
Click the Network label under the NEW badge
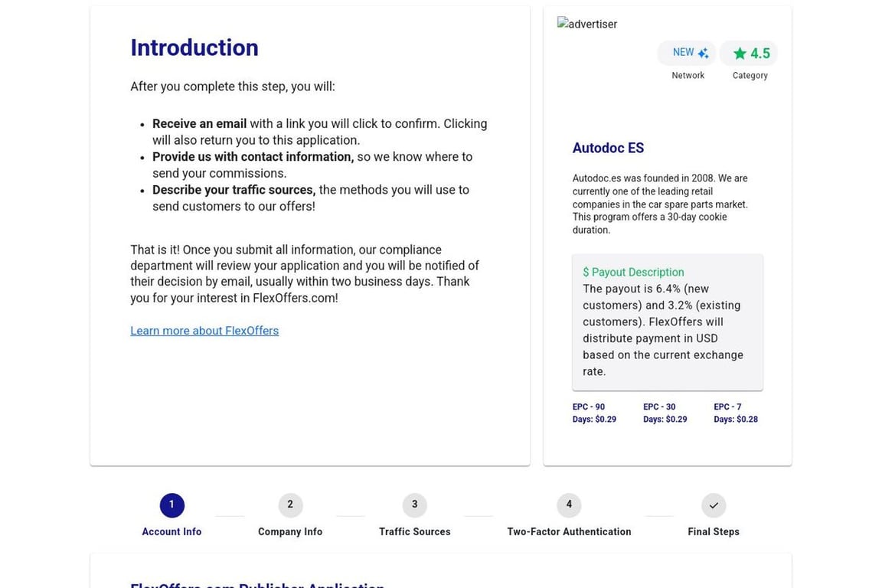click(688, 75)
